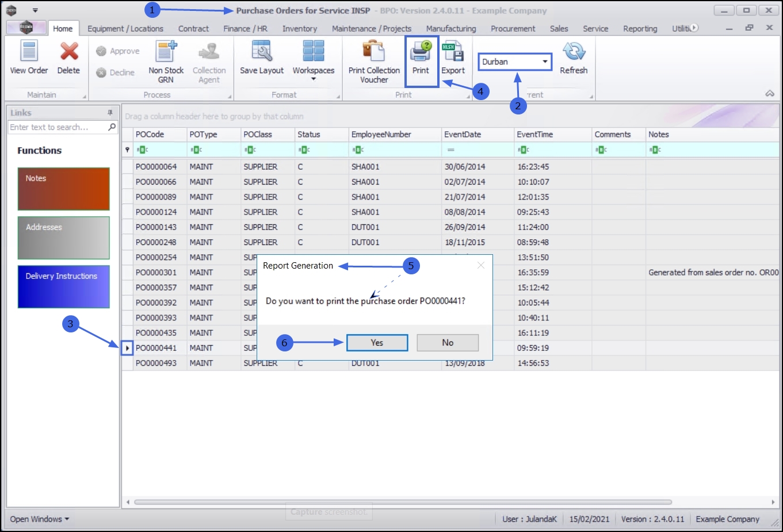Screen dimensions: 783x532
Task: Open the Contract tab
Action: pos(193,28)
